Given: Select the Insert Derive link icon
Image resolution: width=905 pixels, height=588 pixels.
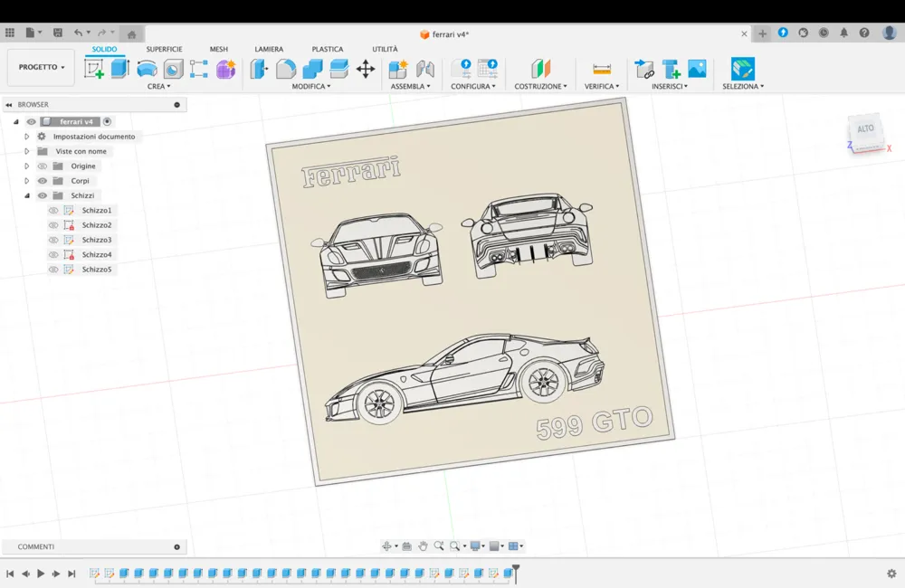Looking at the screenshot, I should click(644, 69).
